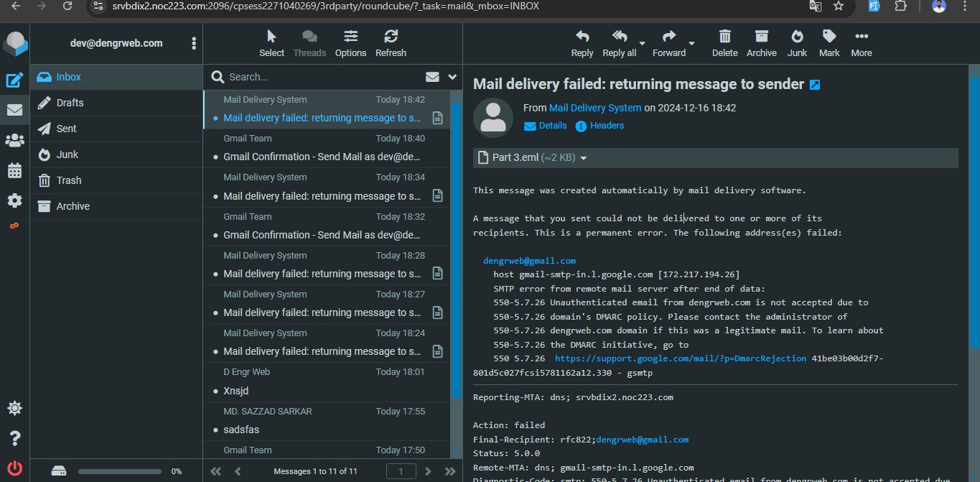Expand the search options chevron
The image size is (980, 482).
(452, 77)
